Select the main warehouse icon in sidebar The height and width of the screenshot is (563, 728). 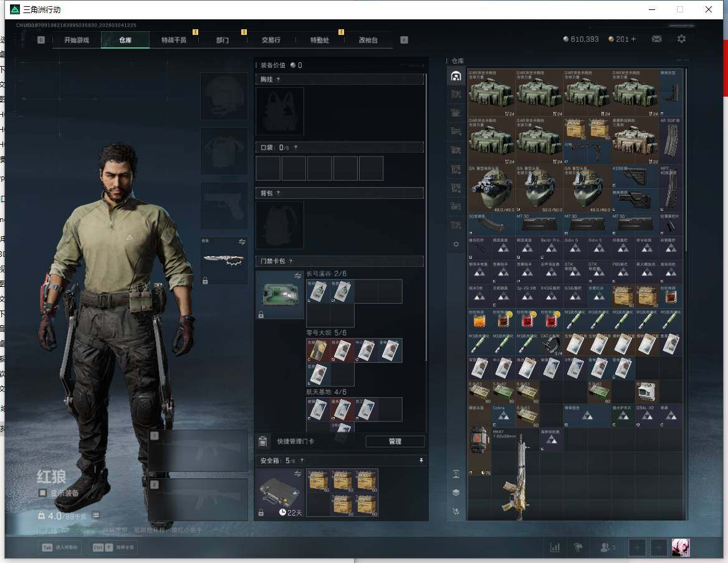(x=456, y=76)
